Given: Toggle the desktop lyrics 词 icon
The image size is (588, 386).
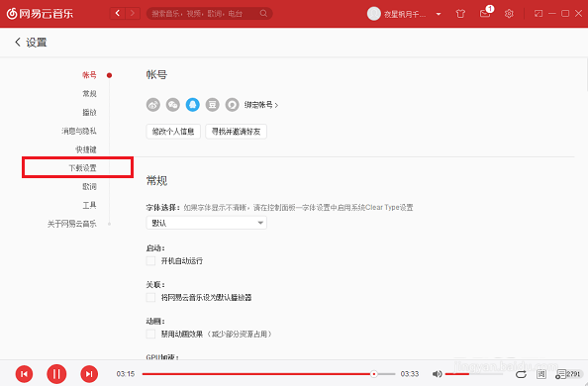Looking at the screenshot, I should click(541, 374).
